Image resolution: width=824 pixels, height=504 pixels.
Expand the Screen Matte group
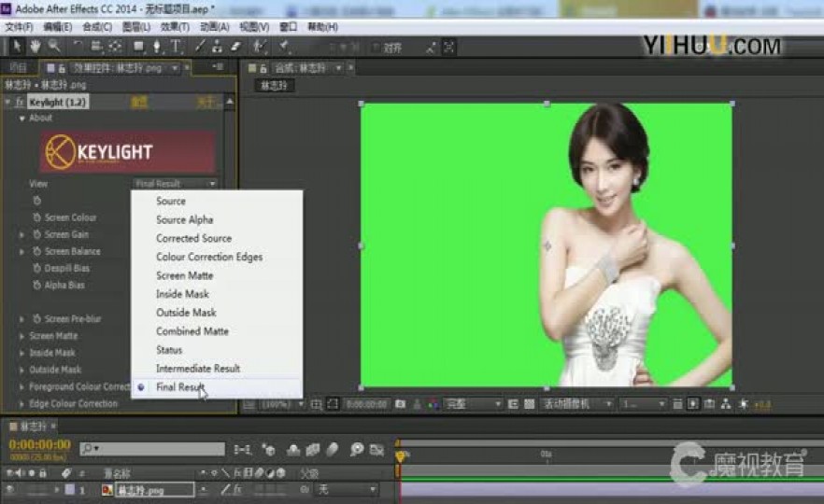[21, 336]
